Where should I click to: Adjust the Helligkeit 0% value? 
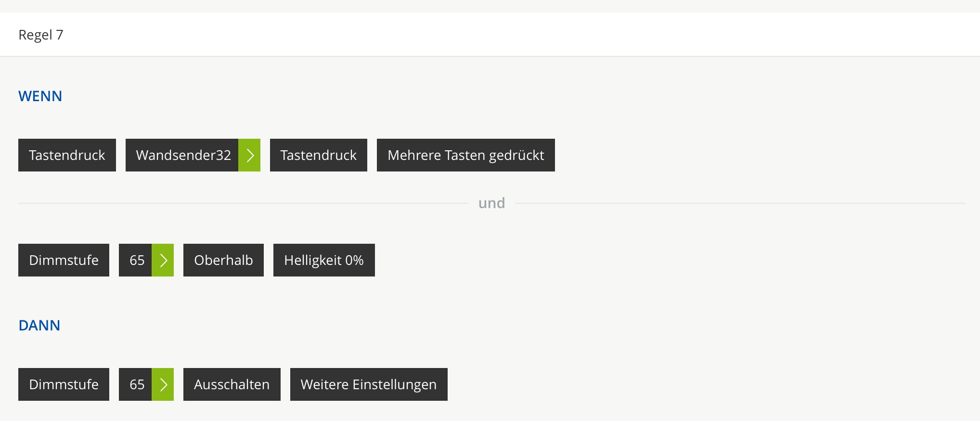(x=324, y=260)
